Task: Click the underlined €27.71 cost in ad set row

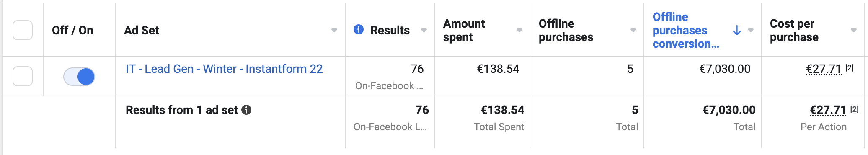Action: coord(824,69)
